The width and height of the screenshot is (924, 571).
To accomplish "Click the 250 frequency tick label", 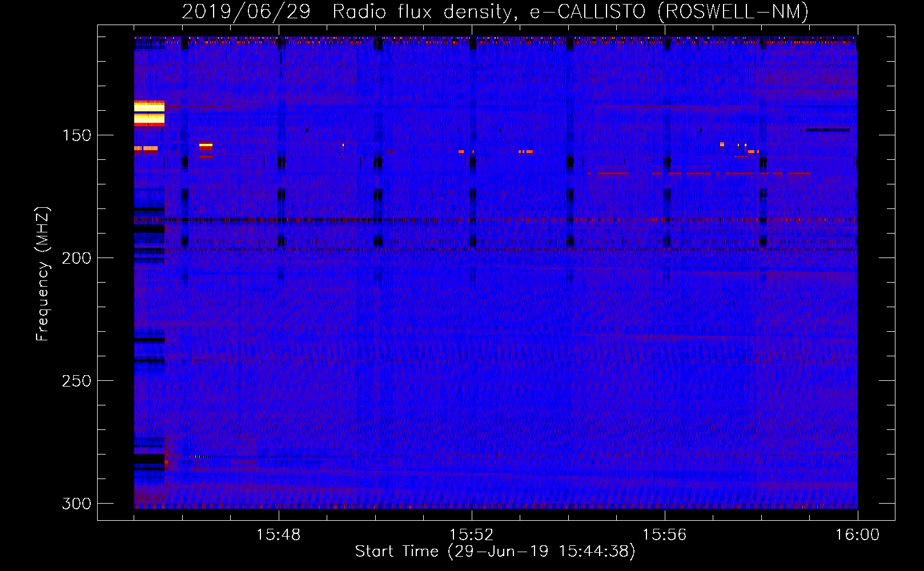I will click(77, 381).
